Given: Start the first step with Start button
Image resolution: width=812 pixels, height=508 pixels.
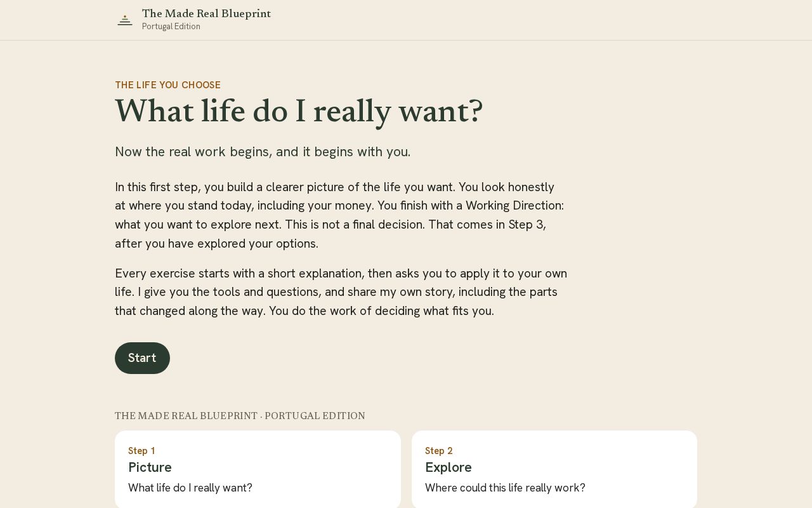Looking at the screenshot, I should pos(142,358).
